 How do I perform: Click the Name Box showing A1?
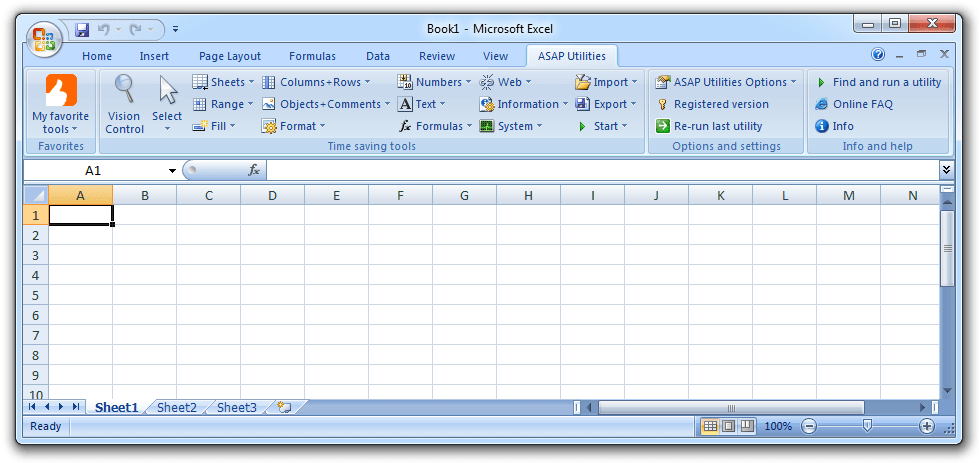click(94, 170)
